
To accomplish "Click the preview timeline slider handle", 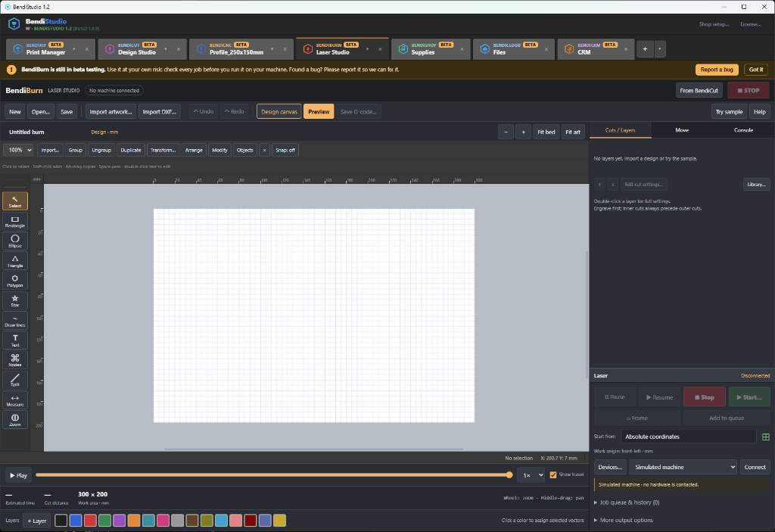I will 509,475.
